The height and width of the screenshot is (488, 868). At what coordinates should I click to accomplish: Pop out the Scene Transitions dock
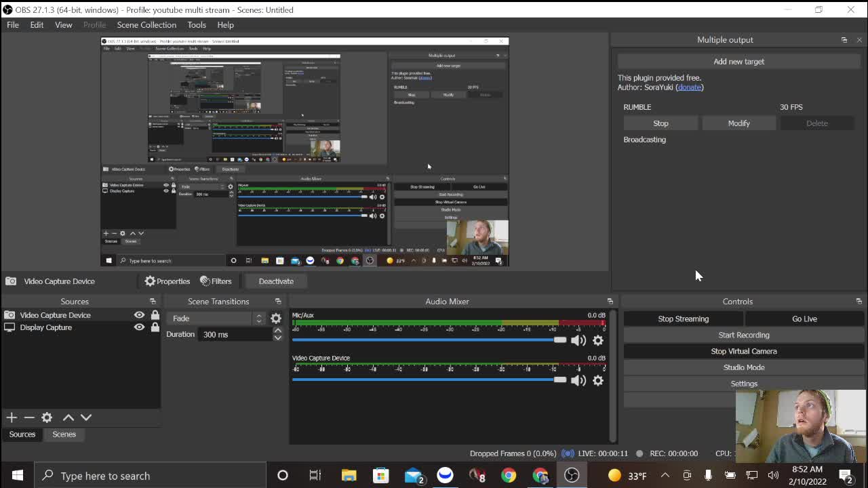click(x=278, y=302)
